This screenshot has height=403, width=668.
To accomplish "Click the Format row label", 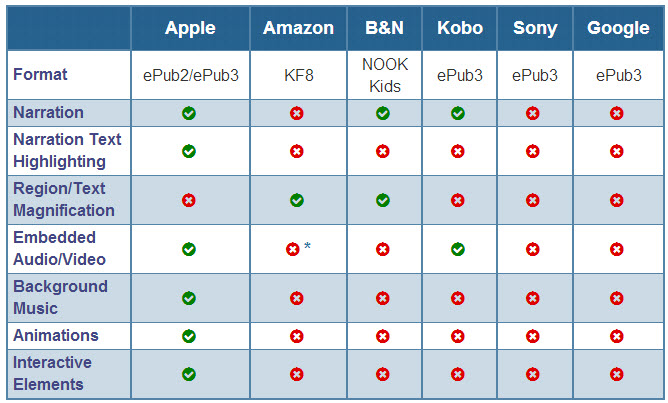I will pos(40,75).
